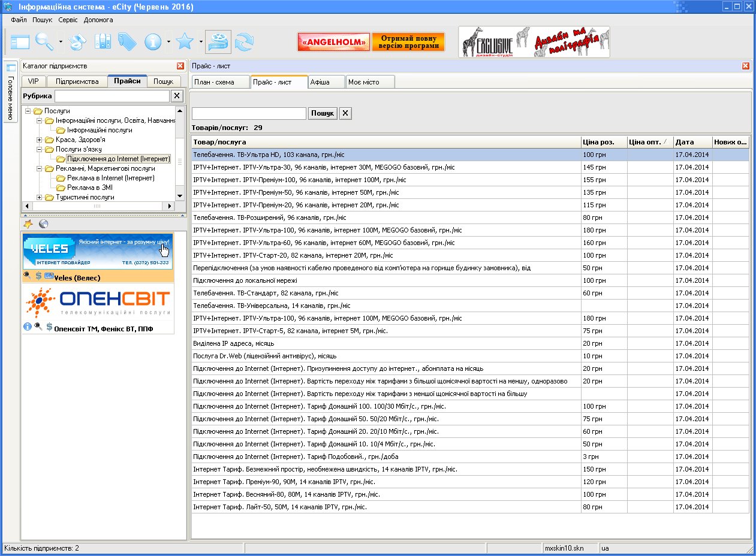This screenshot has width=756, height=556.
Task: Click the card icon beside Veles
Action: pos(49,276)
